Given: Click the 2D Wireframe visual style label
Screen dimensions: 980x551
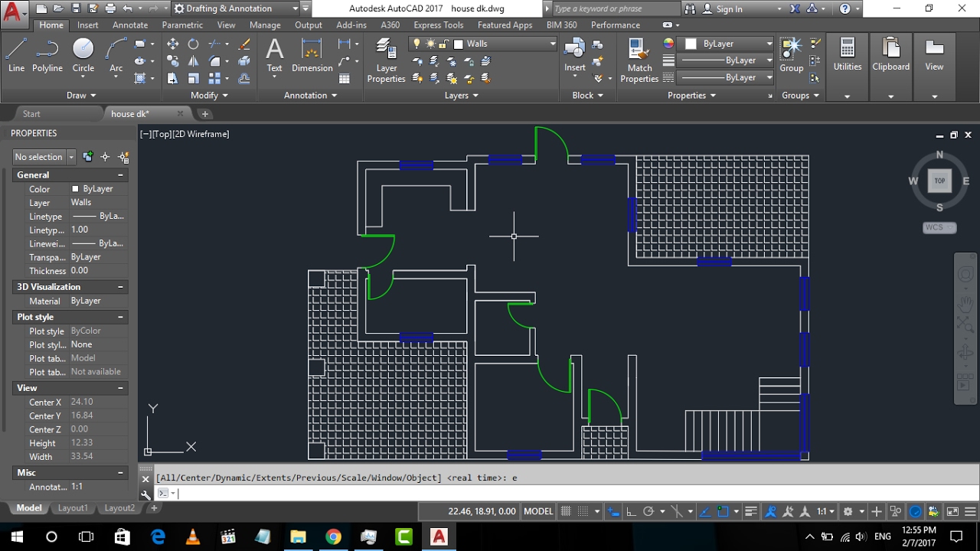Looking at the screenshot, I should [201, 134].
